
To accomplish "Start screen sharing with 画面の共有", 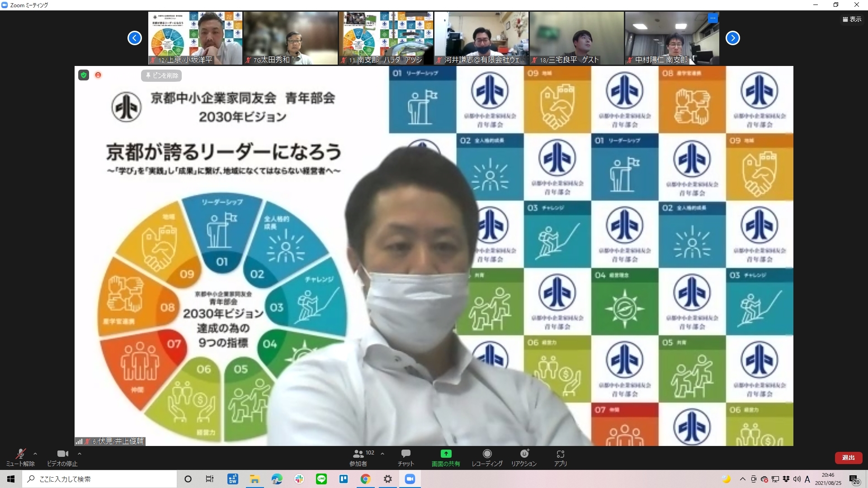I will 446,457.
